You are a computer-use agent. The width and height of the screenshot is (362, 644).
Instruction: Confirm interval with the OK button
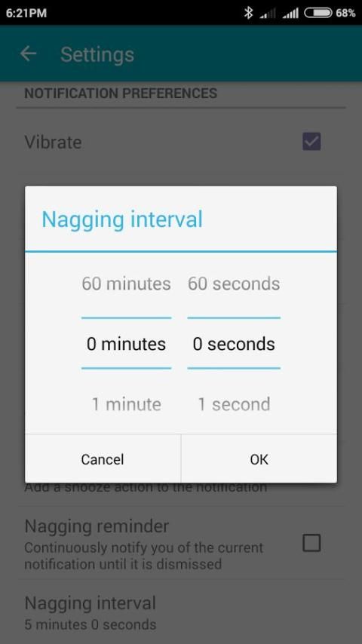[259, 458]
